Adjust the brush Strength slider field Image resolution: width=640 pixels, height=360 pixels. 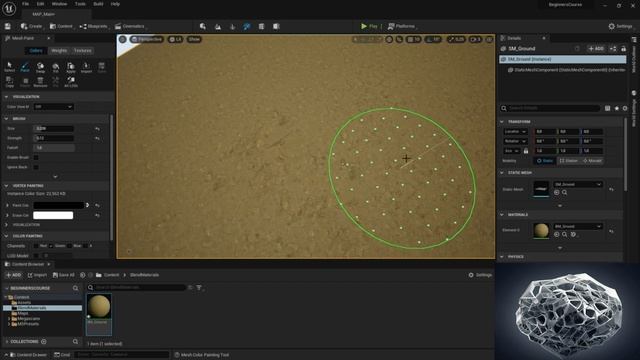click(x=53, y=138)
